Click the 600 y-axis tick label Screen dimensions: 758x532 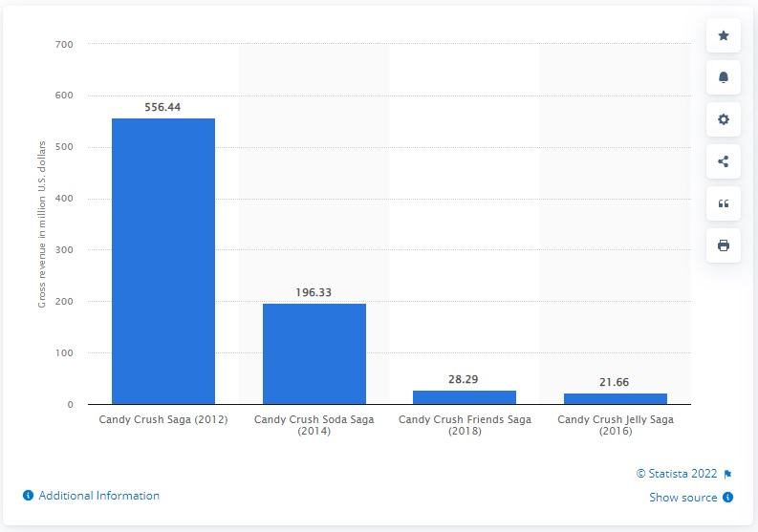(x=64, y=96)
